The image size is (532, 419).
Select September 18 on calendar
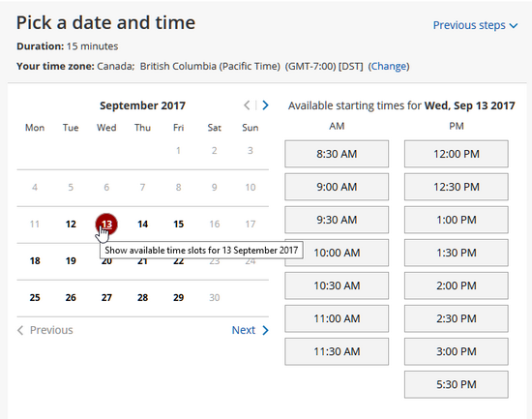point(35,260)
